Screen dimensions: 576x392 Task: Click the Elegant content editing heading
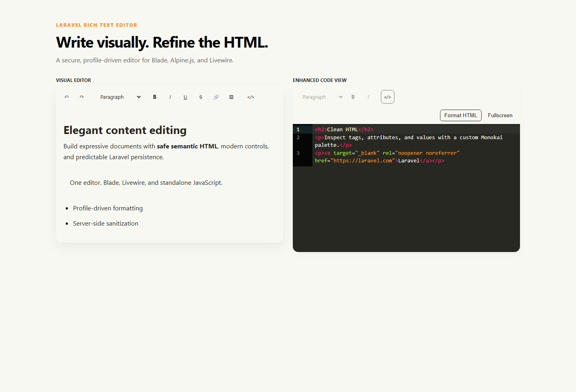(x=125, y=130)
